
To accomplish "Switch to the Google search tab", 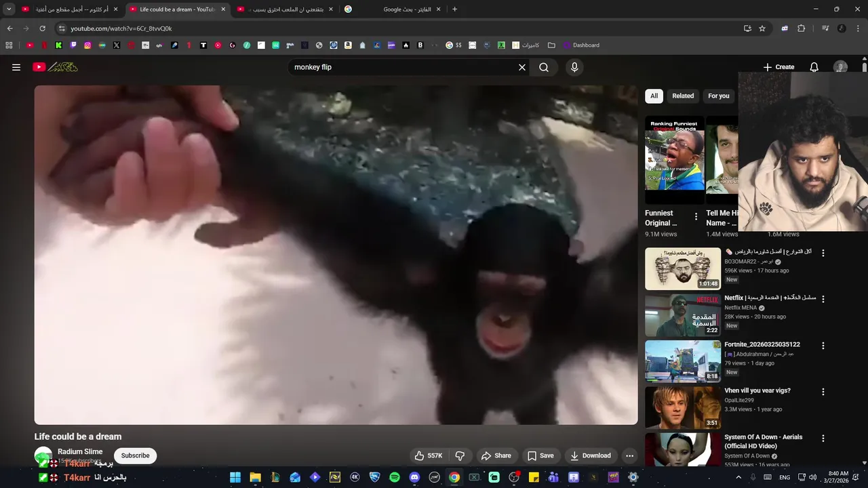I will (393, 9).
